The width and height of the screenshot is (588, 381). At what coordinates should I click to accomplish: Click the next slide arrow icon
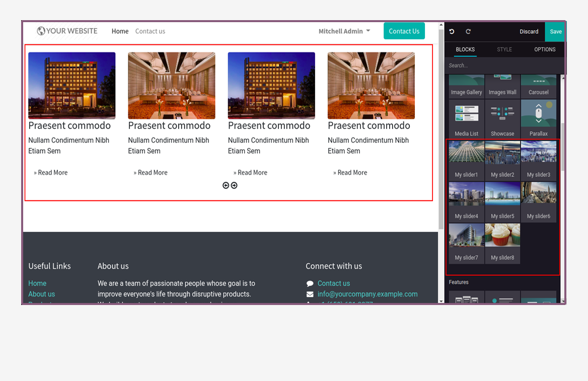234,185
